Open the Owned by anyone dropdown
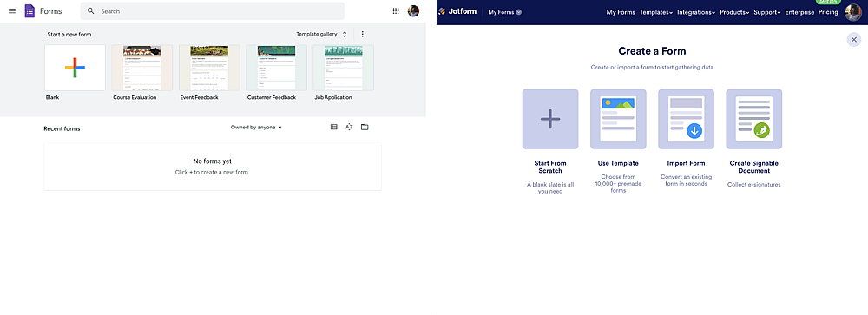868x315 pixels. tap(256, 128)
